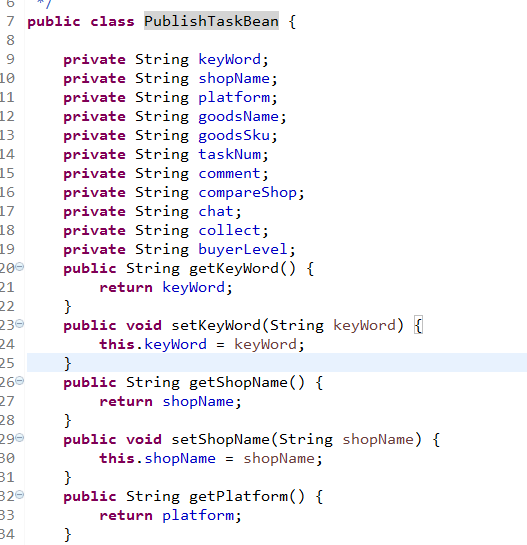This screenshot has height=545, width=527.
Task: Click 'return keyWord;' on line 21
Action: [166, 287]
